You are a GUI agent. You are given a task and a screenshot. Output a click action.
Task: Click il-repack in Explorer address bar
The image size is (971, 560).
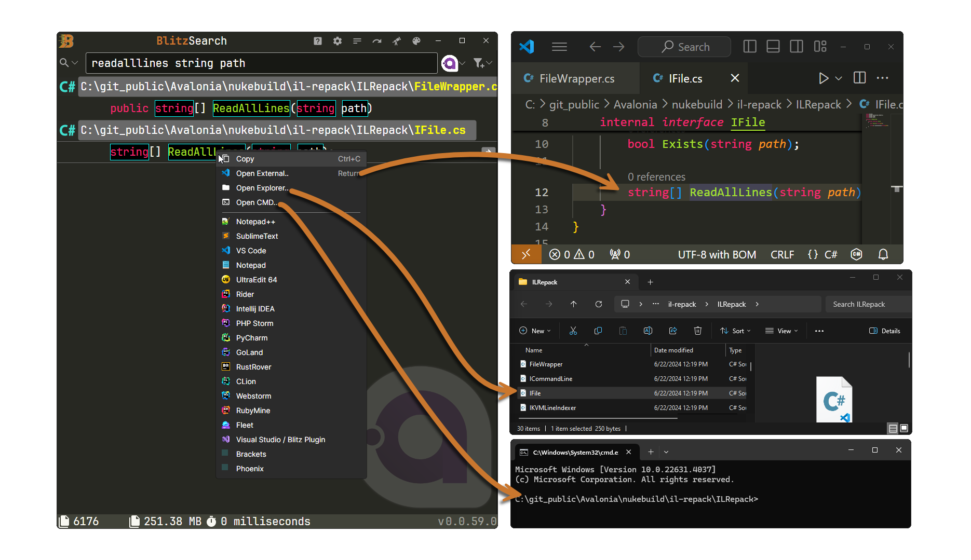click(x=682, y=305)
